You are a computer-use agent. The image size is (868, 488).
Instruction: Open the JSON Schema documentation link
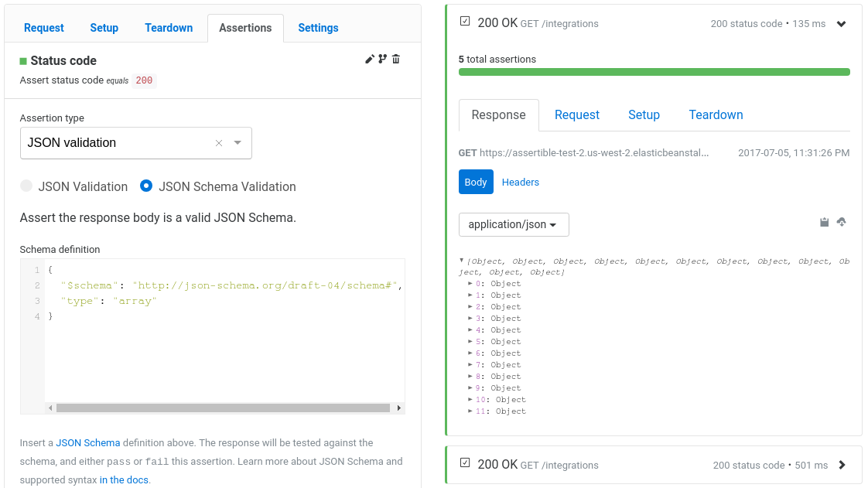[87, 443]
